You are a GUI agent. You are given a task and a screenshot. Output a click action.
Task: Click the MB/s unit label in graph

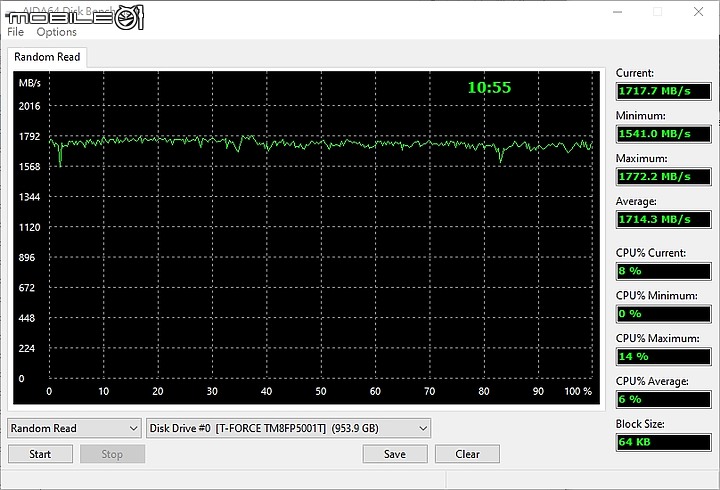[x=29, y=83]
